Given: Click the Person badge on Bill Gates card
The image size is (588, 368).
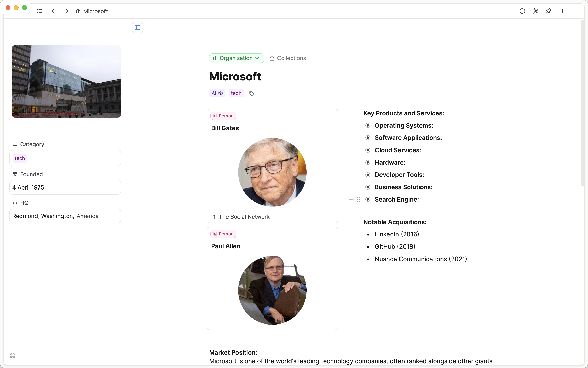Looking at the screenshot, I should click(223, 116).
